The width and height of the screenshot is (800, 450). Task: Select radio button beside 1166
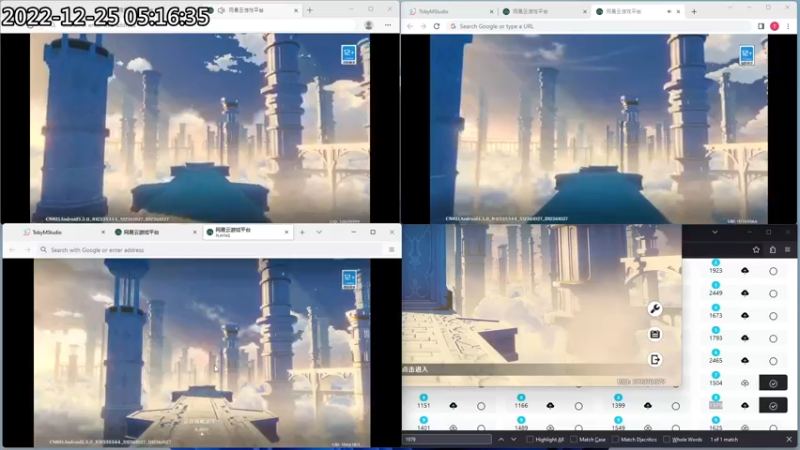click(x=579, y=406)
